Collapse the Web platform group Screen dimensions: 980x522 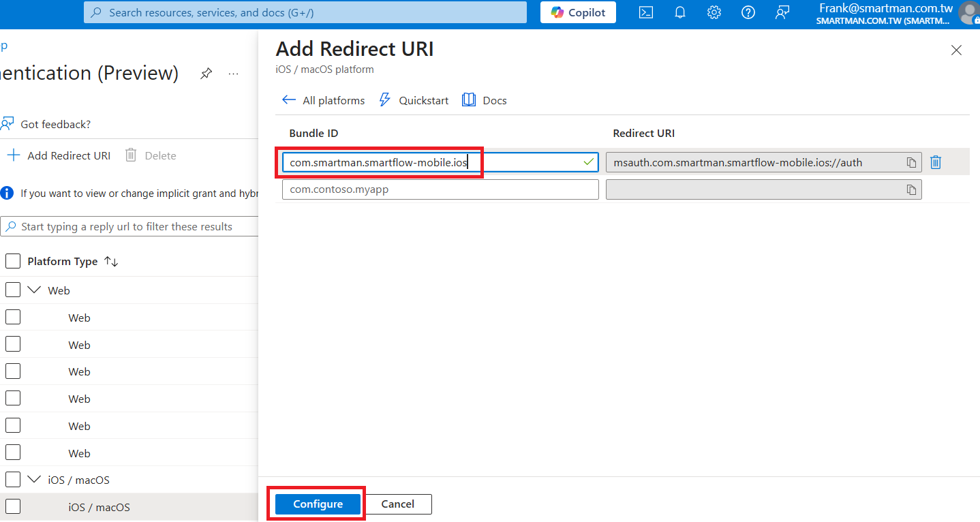click(34, 290)
